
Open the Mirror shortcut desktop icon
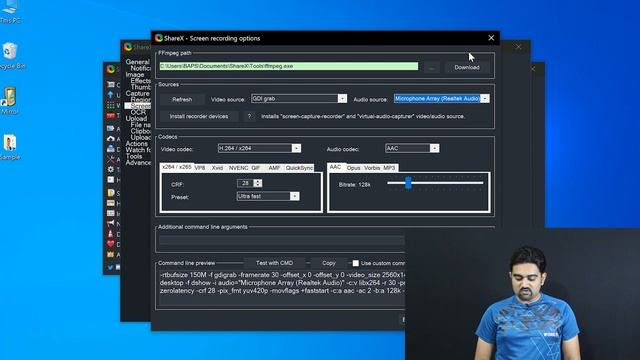click(x=10, y=100)
